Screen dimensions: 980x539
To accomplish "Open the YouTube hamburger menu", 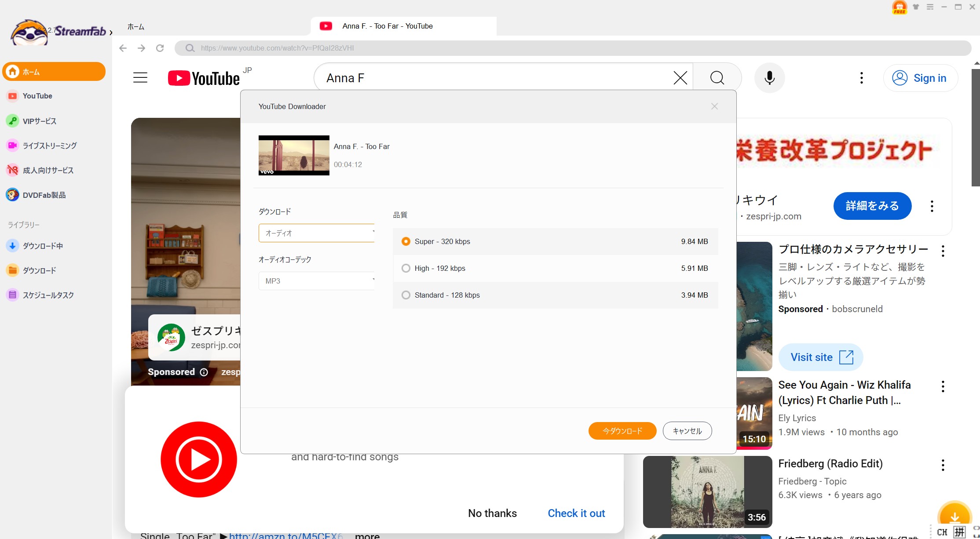I will (140, 78).
